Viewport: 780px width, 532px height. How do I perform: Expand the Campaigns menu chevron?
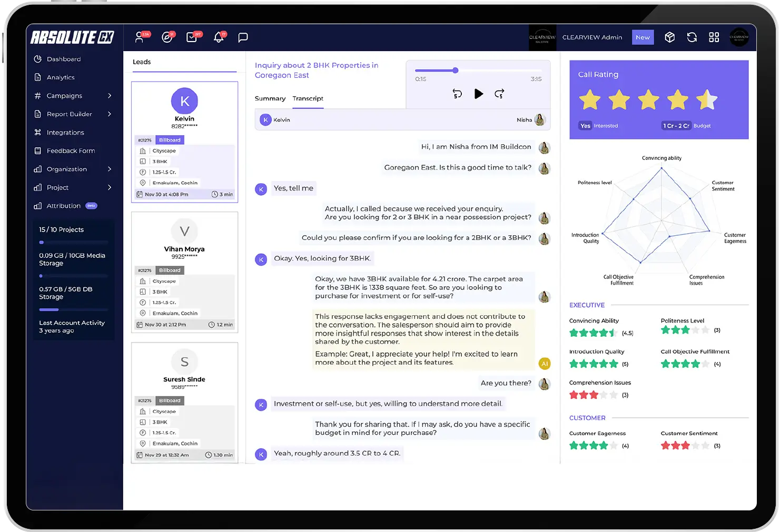110,96
